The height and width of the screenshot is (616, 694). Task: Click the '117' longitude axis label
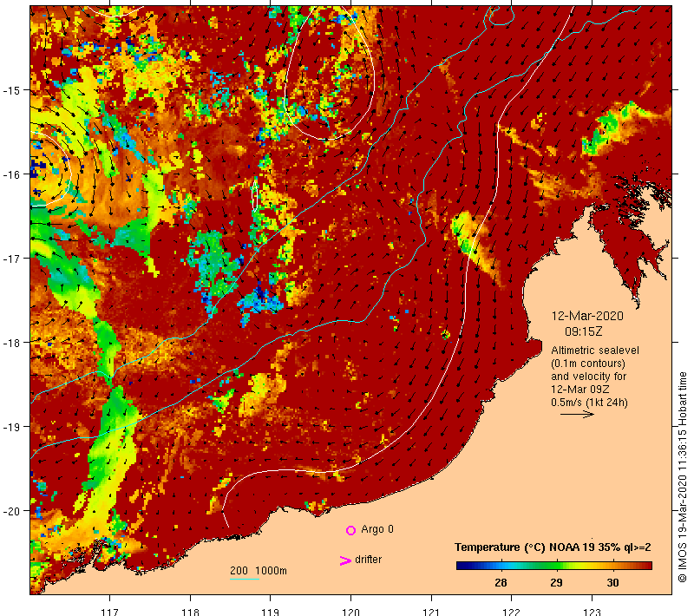click(x=110, y=612)
